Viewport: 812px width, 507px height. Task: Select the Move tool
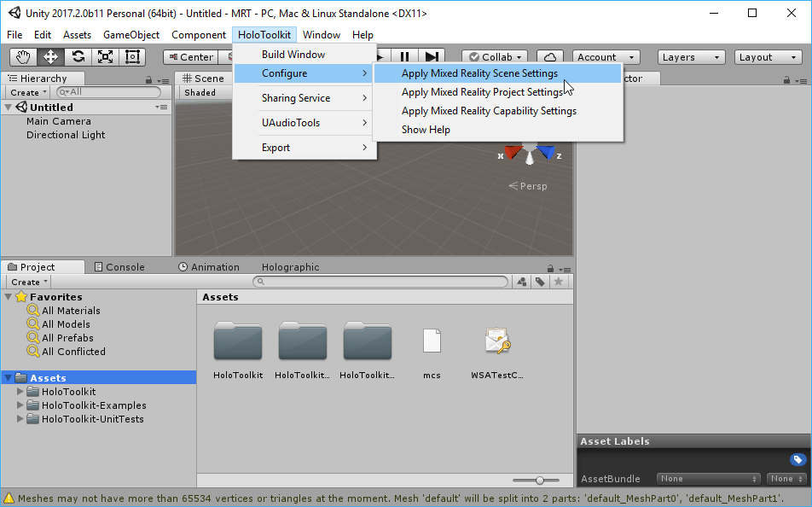pyautogui.click(x=50, y=56)
